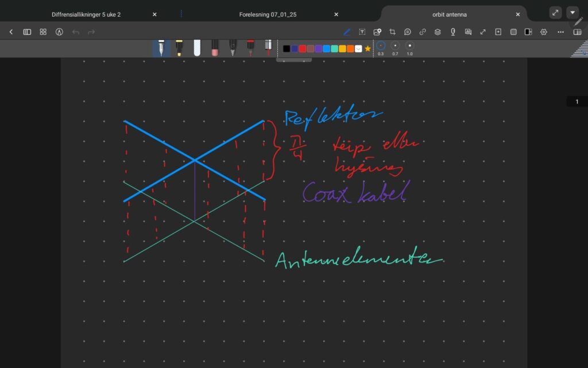Open the layers icon

click(x=438, y=32)
